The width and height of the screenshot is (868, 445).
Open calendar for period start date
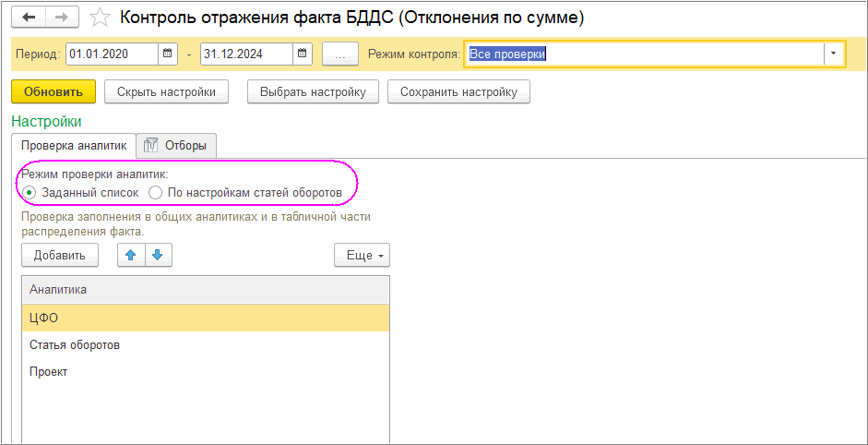pyautogui.click(x=168, y=54)
